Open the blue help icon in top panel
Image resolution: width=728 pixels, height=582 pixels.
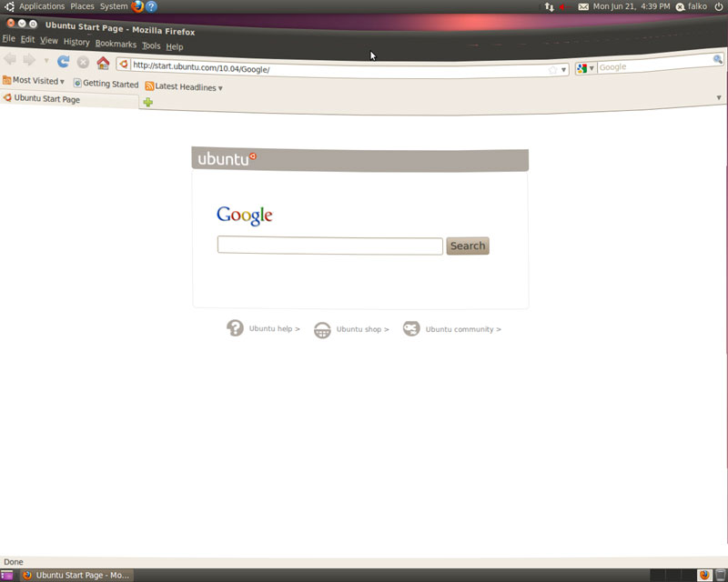151,6
